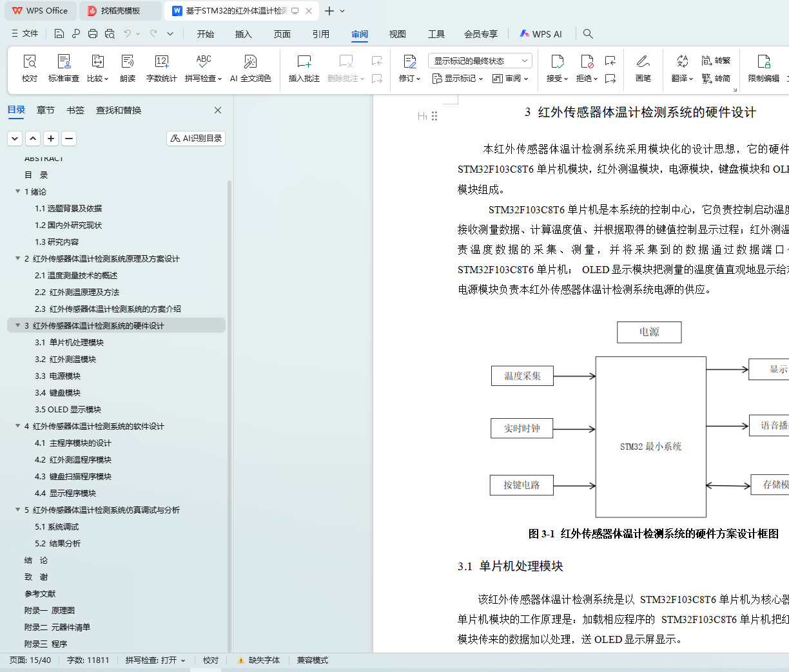Click the 校对 proofreading icon
The width and height of the screenshot is (789, 672).
30,68
